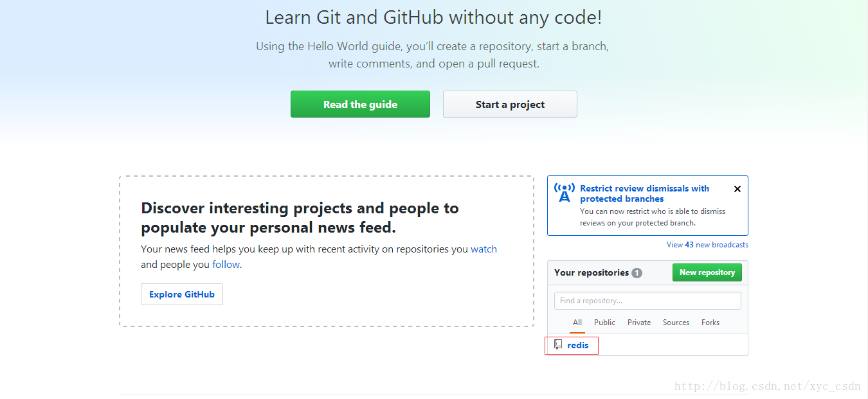This screenshot has height=399, width=868.
Task: Switch to the Public repositories tab
Action: [604, 323]
